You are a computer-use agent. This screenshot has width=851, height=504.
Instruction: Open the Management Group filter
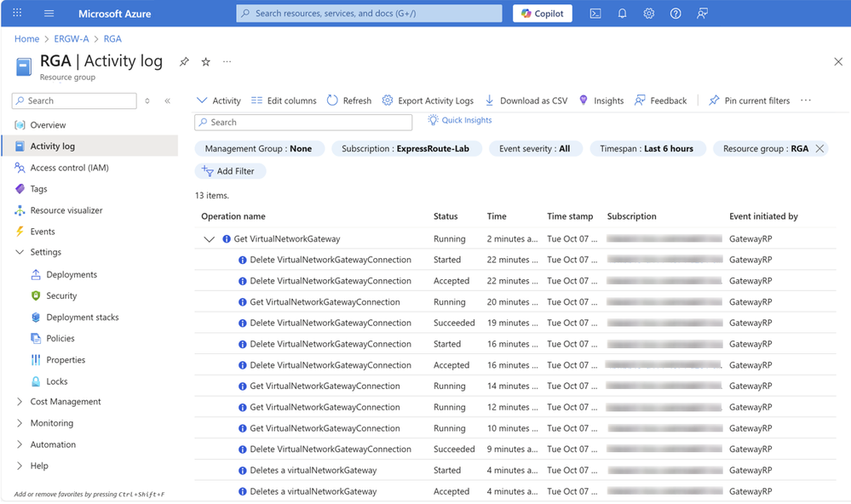pyautogui.click(x=260, y=149)
